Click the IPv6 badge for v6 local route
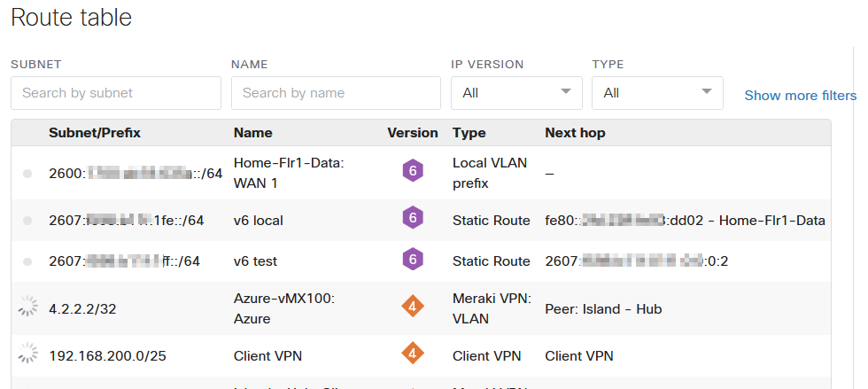 (x=412, y=218)
